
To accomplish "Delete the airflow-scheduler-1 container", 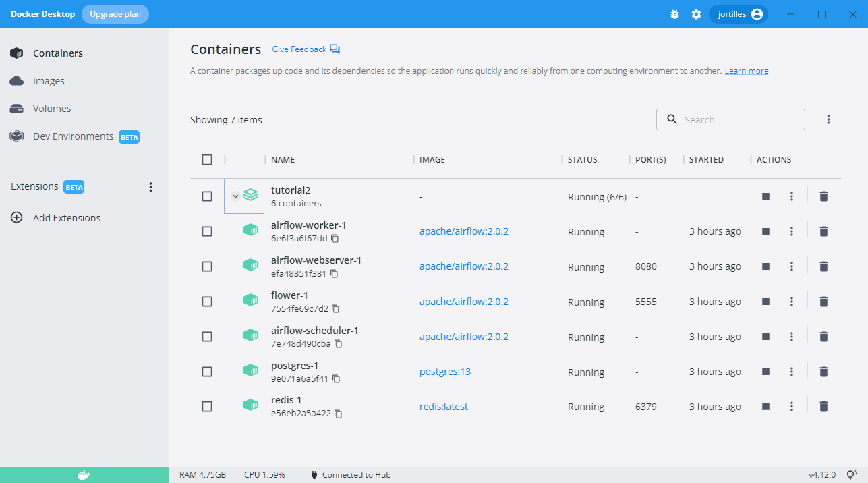I will point(823,337).
